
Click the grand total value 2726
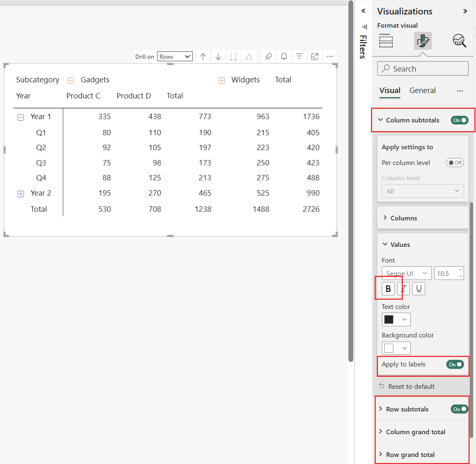311,209
